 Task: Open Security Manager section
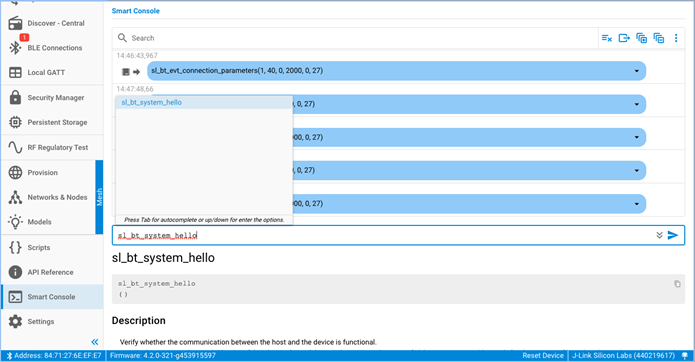click(52, 97)
